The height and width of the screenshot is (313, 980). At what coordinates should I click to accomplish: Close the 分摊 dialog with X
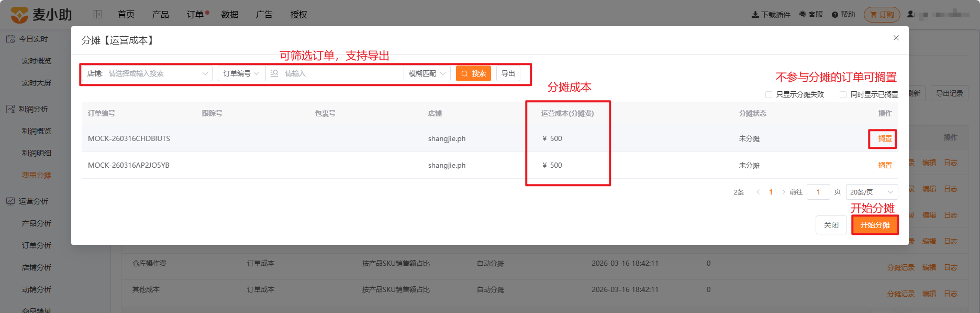click(896, 38)
